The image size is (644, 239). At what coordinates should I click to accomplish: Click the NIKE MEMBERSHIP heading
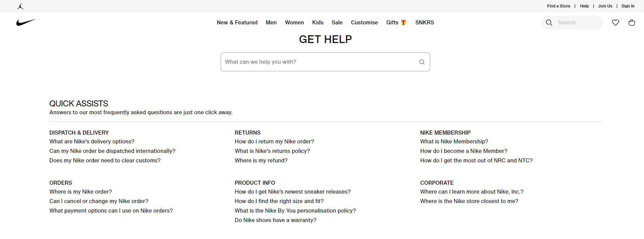click(445, 133)
